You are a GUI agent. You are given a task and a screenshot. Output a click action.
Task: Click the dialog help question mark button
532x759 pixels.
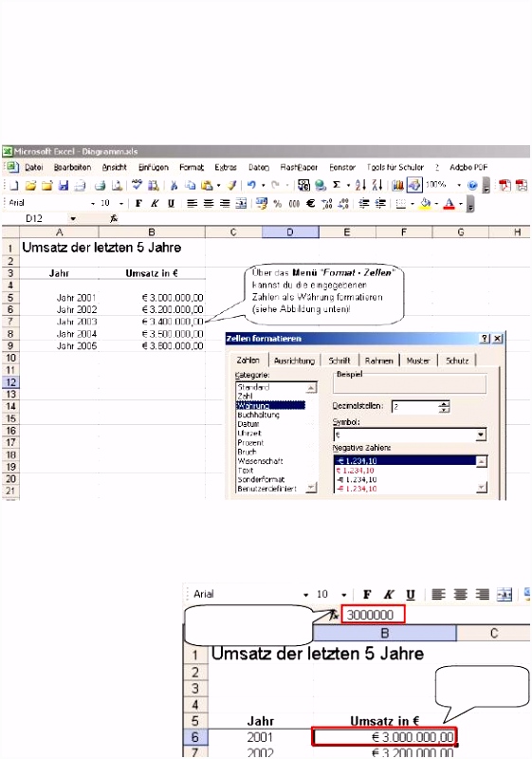click(486, 339)
